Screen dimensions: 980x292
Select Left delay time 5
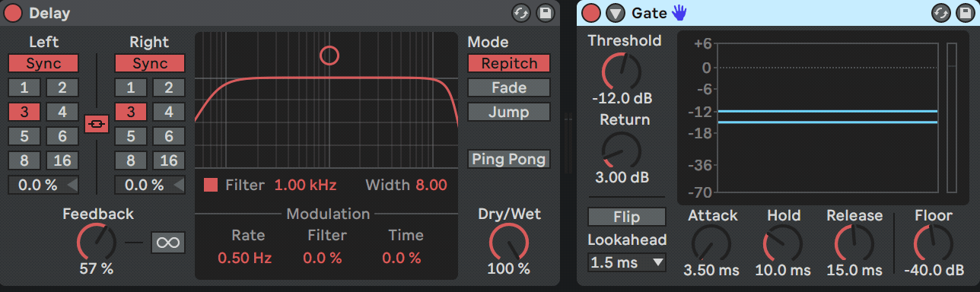coord(25,136)
